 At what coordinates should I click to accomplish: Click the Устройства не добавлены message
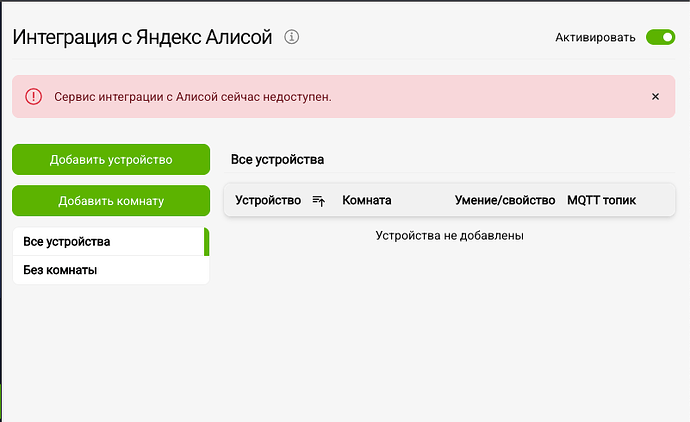coord(449,235)
